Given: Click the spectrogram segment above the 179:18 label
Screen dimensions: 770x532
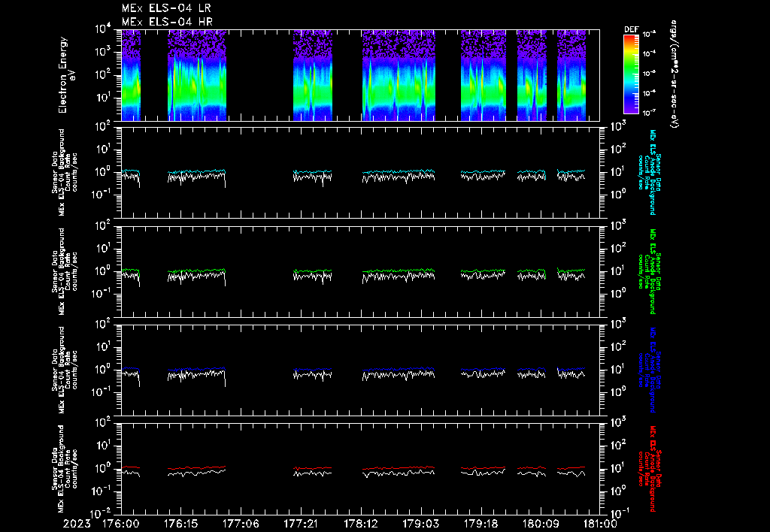Looking at the screenshot, I should pos(484,75).
